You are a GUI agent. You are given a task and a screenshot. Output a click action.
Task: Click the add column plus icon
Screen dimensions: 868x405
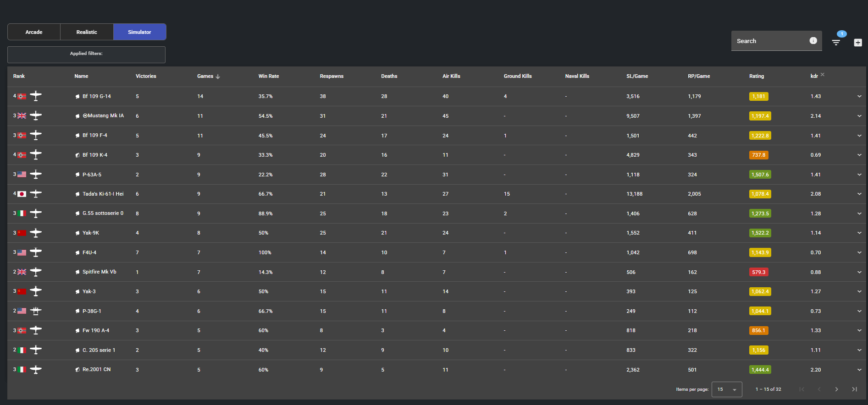click(858, 43)
